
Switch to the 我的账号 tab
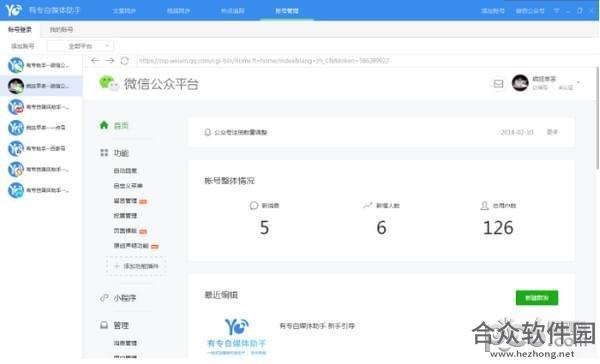[61, 29]
